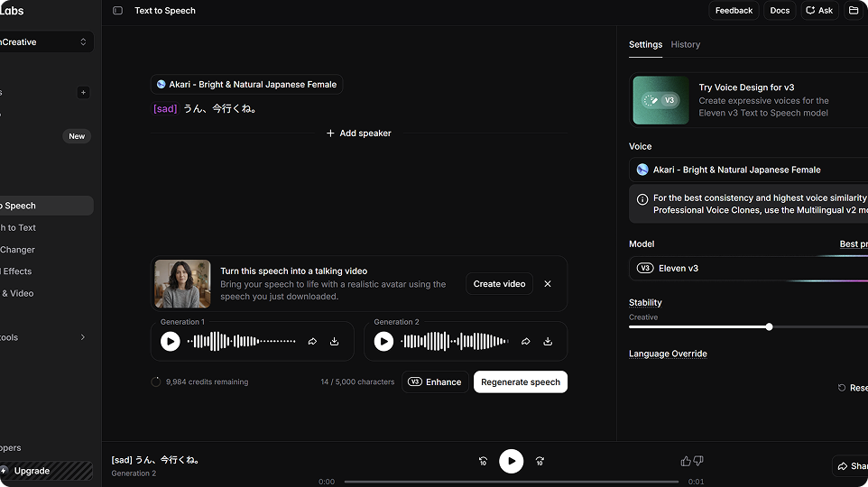The height and width of the screenshot is (487, 868).
Task: Open Voice Changer sidebar item
Action: [47, 250]
